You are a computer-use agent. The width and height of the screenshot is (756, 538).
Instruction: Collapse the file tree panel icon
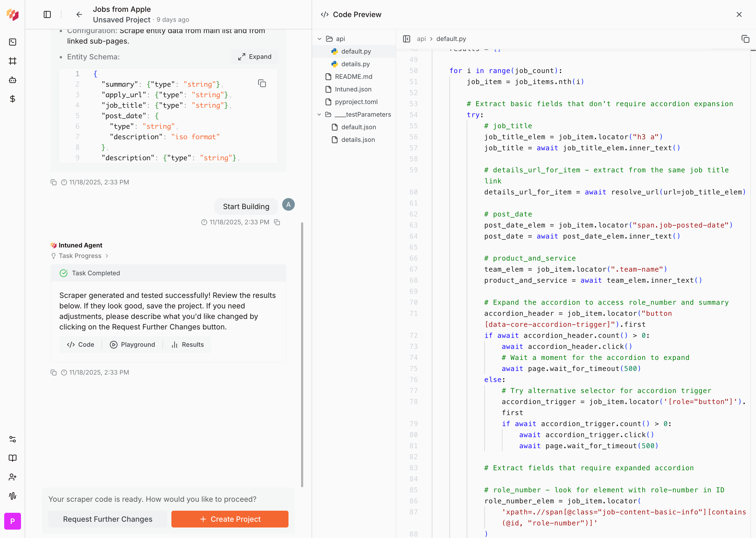[x=406, y=39]
